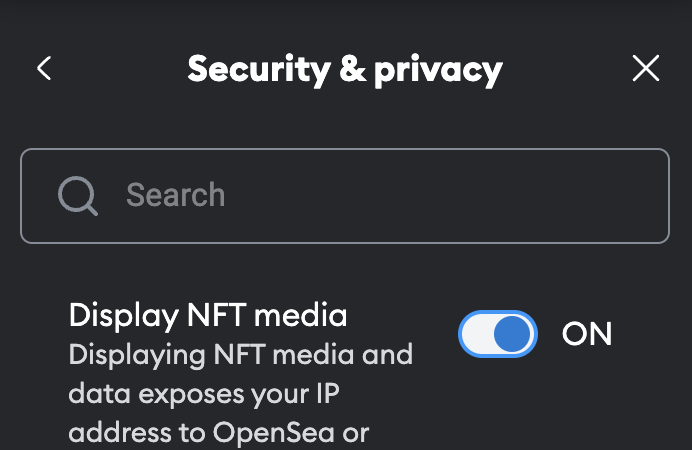Viewport: 692px width, 450px height.
Task: Click the Search placeholder text
Action: coord(176,195)
